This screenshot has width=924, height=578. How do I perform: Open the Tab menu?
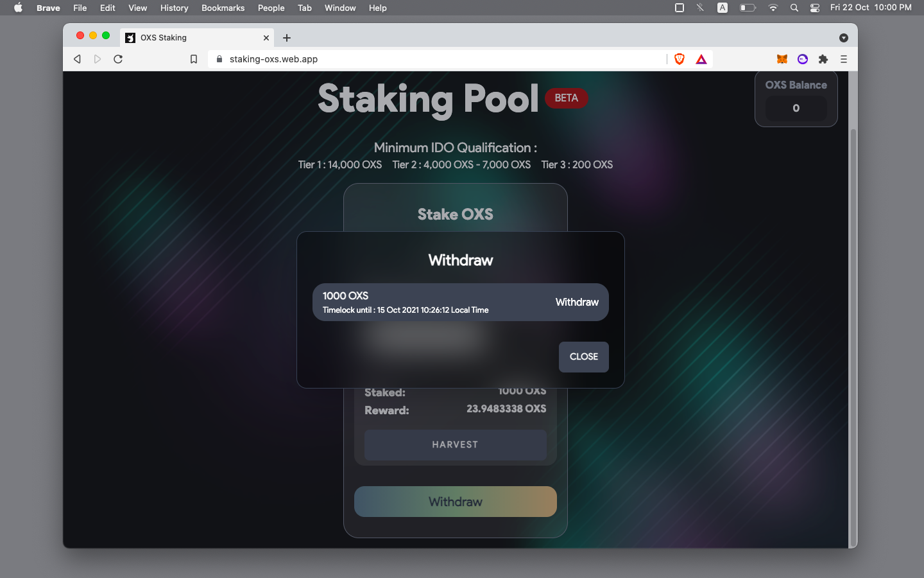tap(305, 8)
